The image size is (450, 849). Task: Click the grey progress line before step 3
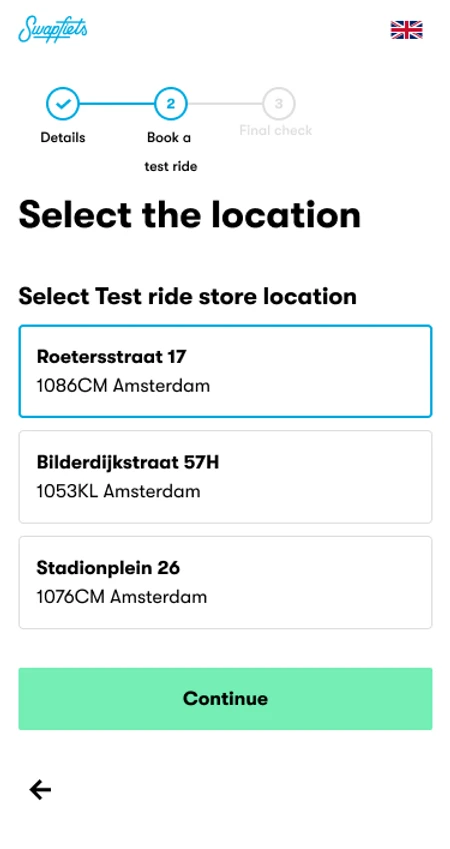pyautogui.click(x=225, y=103)
